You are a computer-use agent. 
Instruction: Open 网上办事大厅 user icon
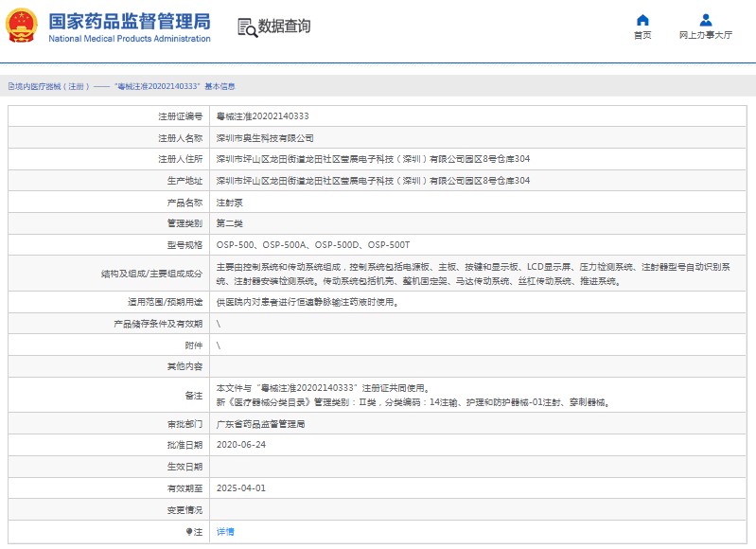click(x=706, y=20)
